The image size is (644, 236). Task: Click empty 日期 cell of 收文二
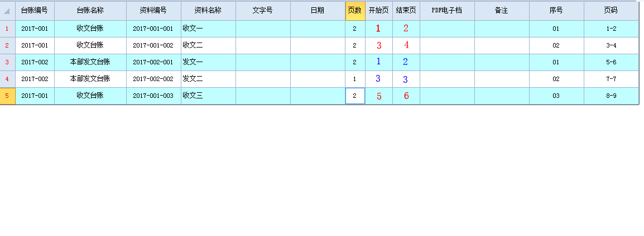click(318, 46)
